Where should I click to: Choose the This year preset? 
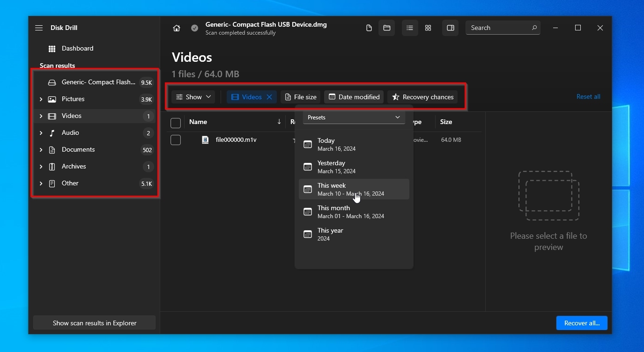point(354,234)
